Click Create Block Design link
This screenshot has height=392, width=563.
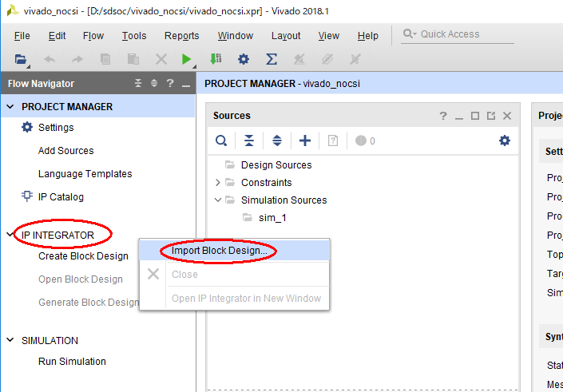[x=83, y=256]
